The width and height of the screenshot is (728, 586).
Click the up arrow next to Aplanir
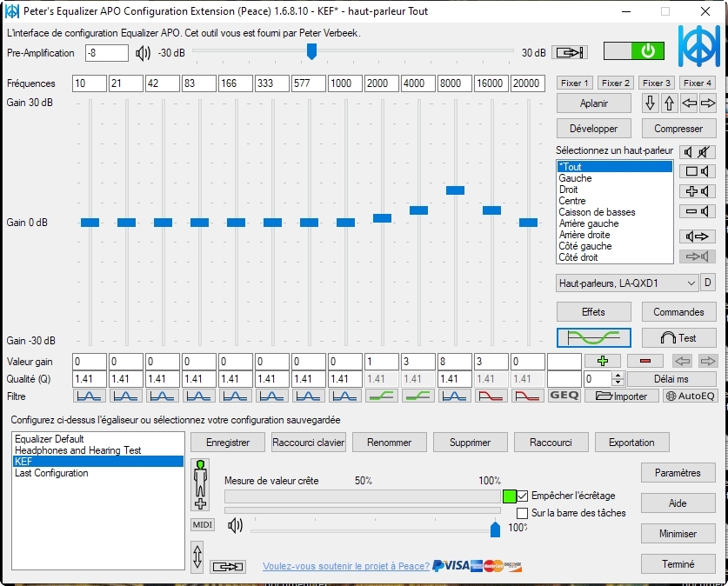[x=669, y=103]
